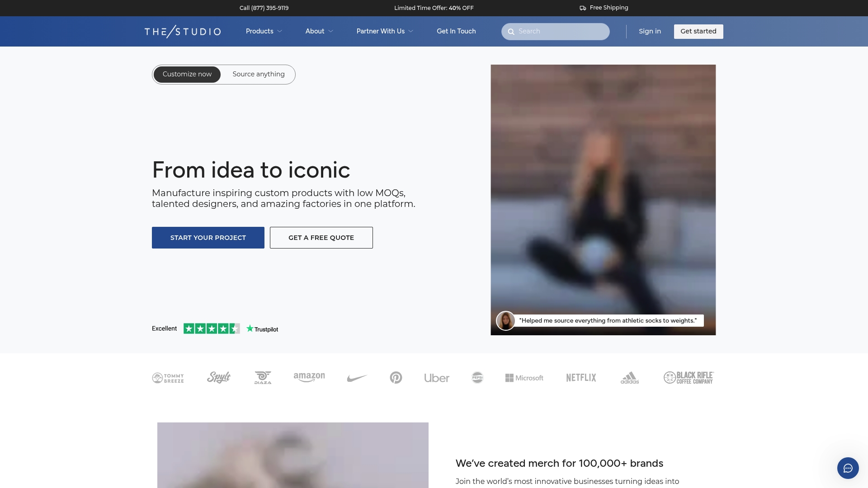Screen dimensions: 868x488
Task: Click the Sign in link
Action: [x=650, y=32]
